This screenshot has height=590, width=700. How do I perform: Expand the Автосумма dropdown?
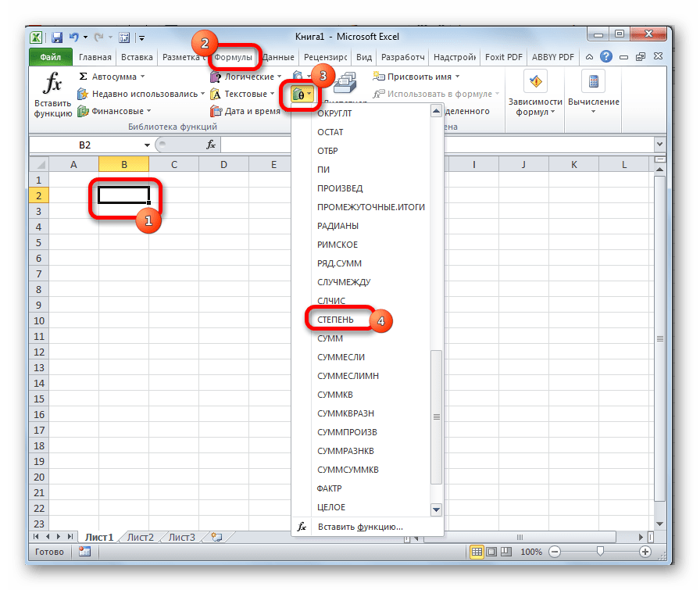click(x=142, y=77)
